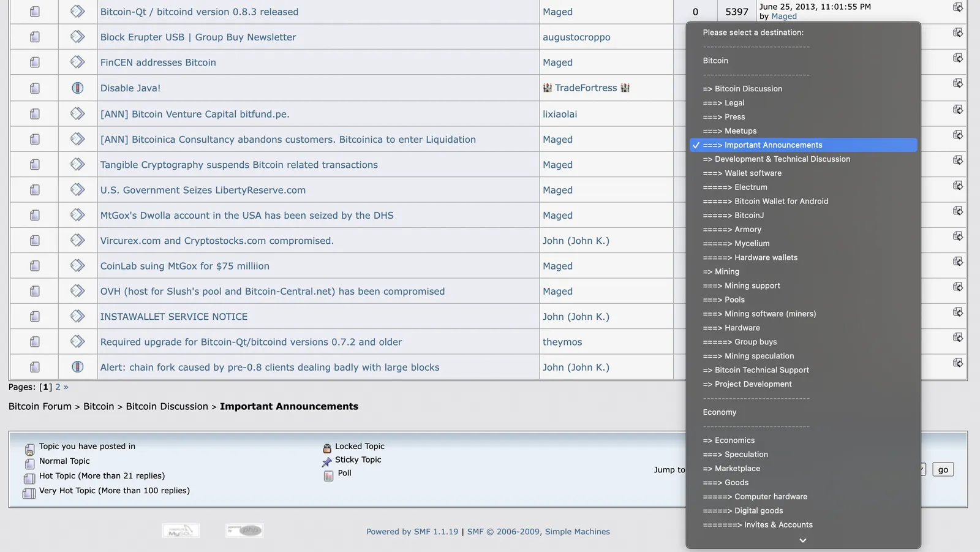Click page icon in CoinLab suing MtGox row
Image resolution: width=980 pixels, height=552 pixels.
35,266
